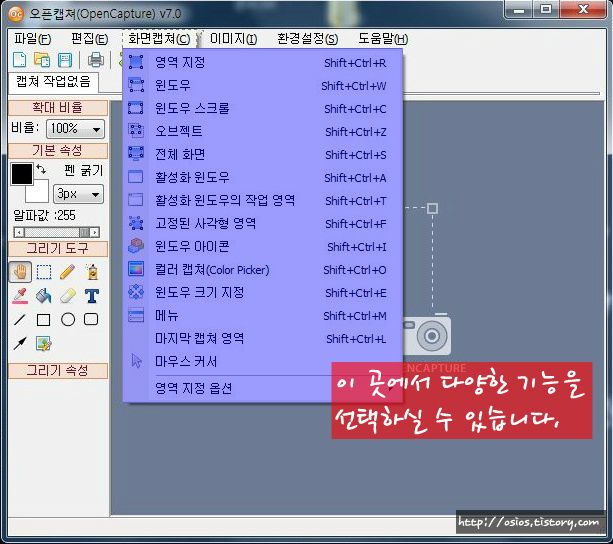Choose 컬러 캡쳐(Color Picker) option
613x544 pixels.
(x=262, y=270)
